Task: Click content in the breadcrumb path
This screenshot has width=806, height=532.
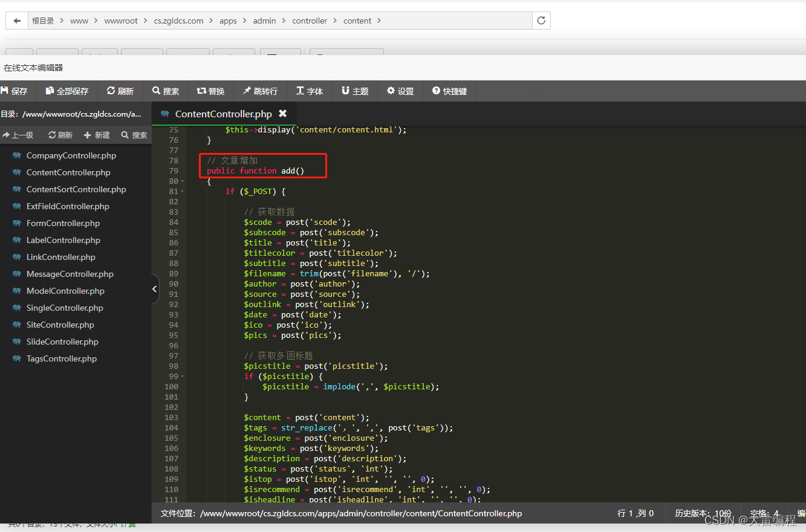Action: pos(357,21)
